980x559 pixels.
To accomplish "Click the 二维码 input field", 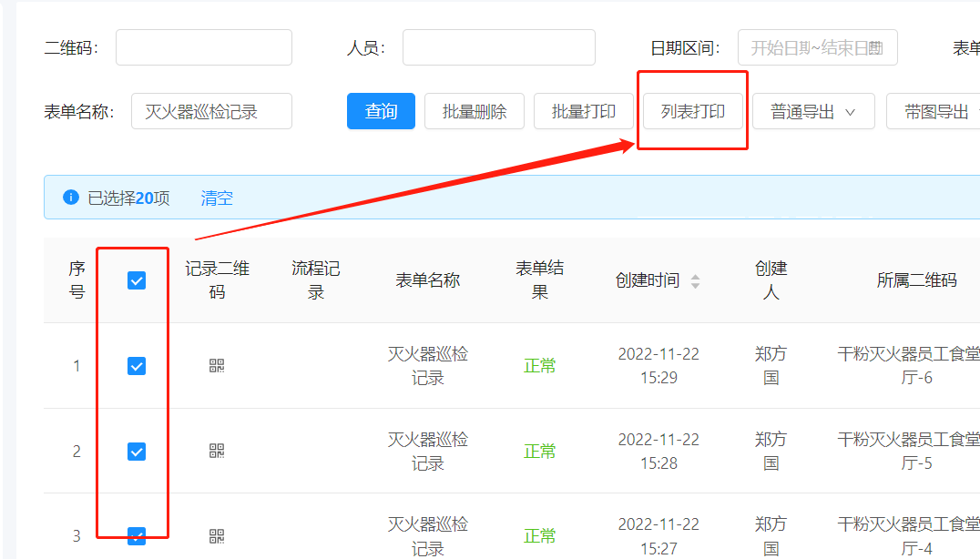I will click(x=203, y=46).
